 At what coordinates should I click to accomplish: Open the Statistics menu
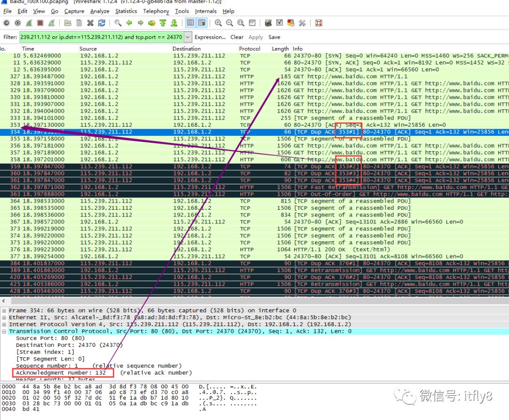click(126, 11)
